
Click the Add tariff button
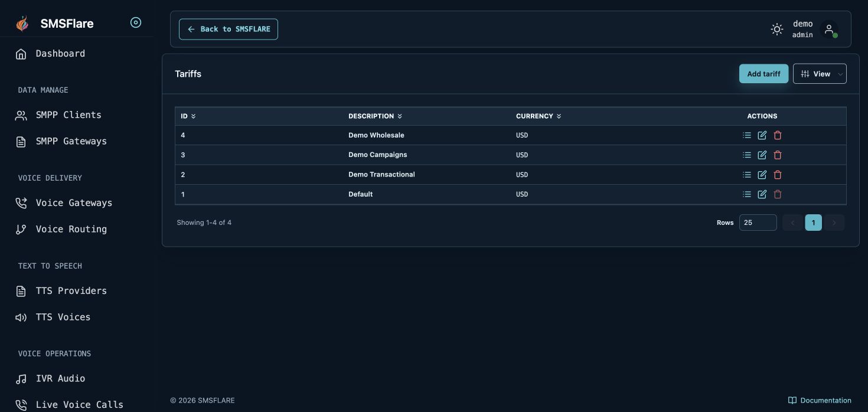(763, 74)
